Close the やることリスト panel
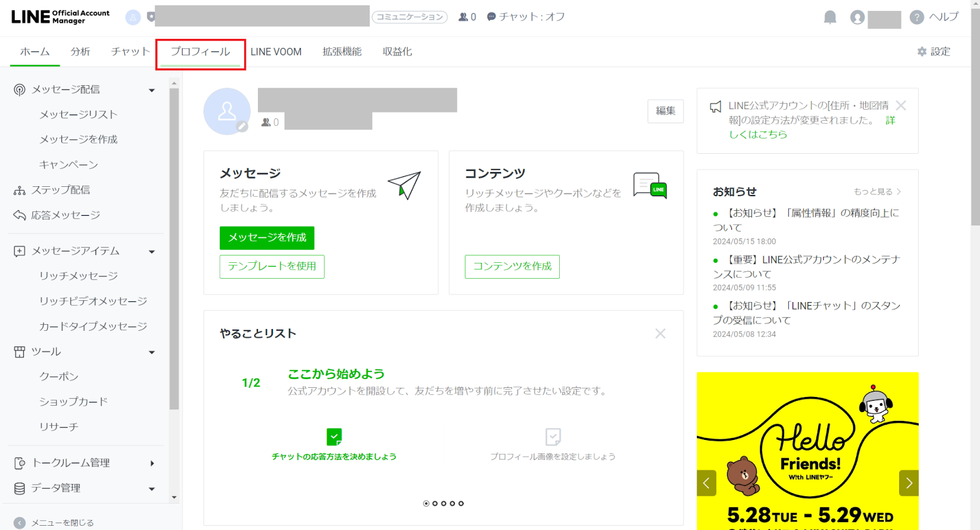 click(x=660, y=333)
